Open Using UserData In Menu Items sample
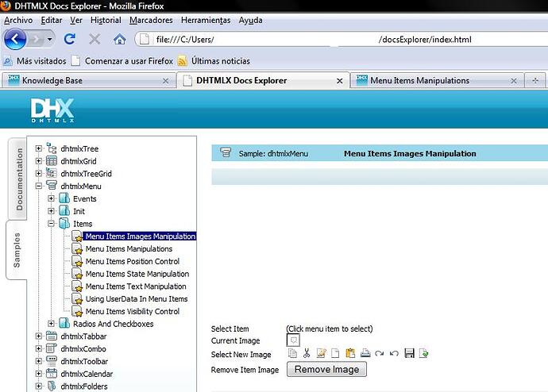 (x=137, y=299)
